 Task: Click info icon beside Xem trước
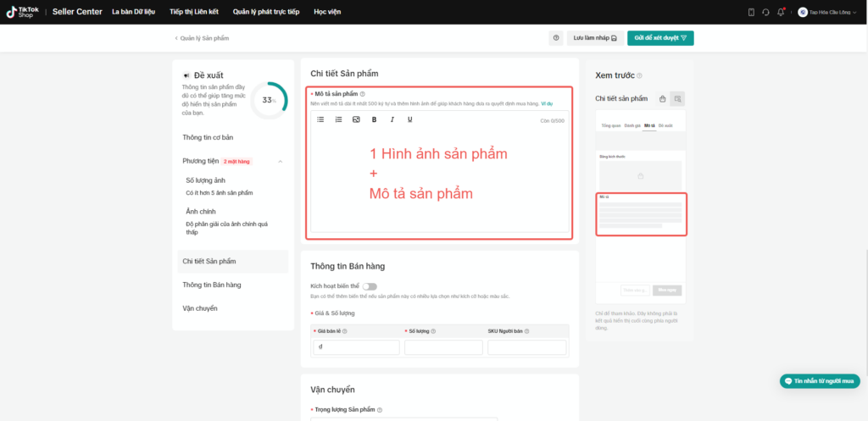click(639, 75)
